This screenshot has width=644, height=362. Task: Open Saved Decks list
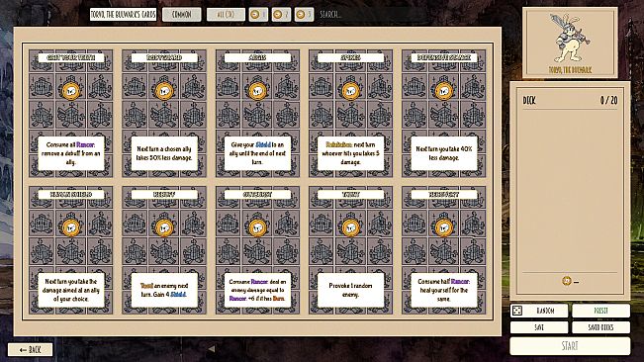click(x=600, y=327)
